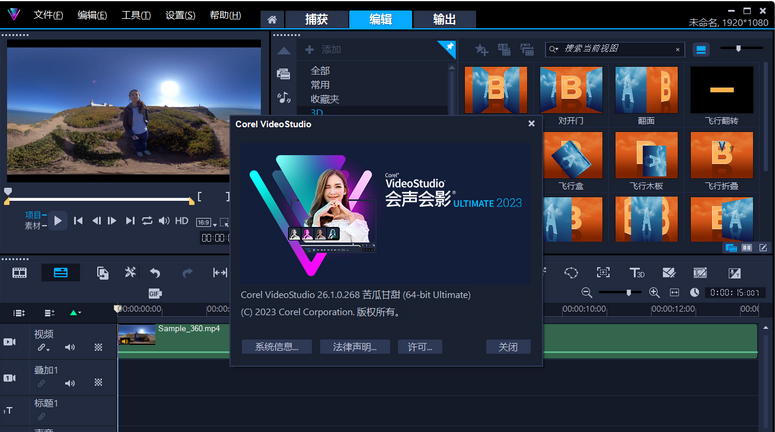775x432 pixels.
Task: Click the 添加 folder button
Action: 323,49
